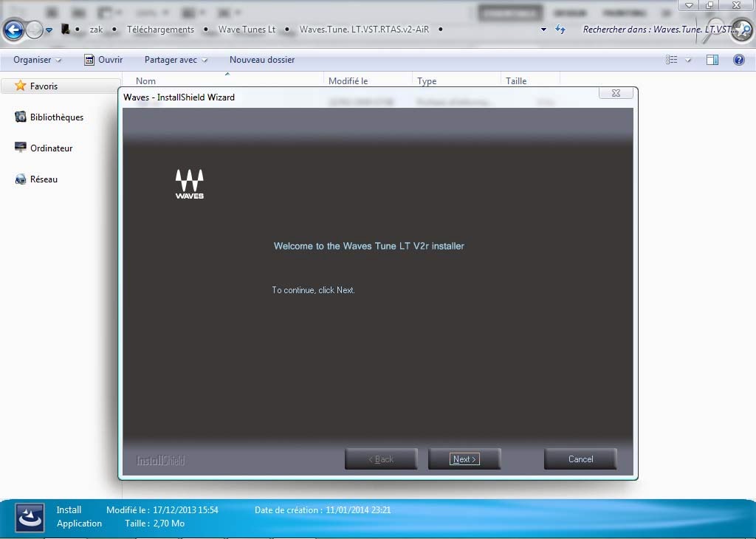The width and height of the screenshot is (756, 539).
Task: Open recent locations dropdown arrow
Action: [49, 30]
